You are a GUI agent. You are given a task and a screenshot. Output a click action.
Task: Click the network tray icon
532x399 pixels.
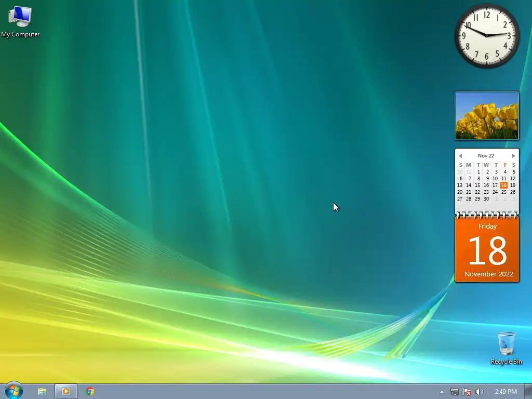point(454,392)
